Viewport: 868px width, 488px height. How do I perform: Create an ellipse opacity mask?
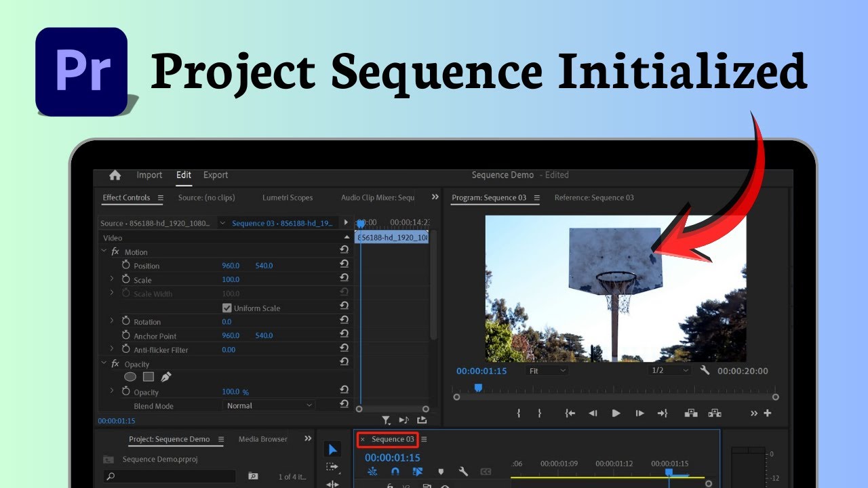130,377
